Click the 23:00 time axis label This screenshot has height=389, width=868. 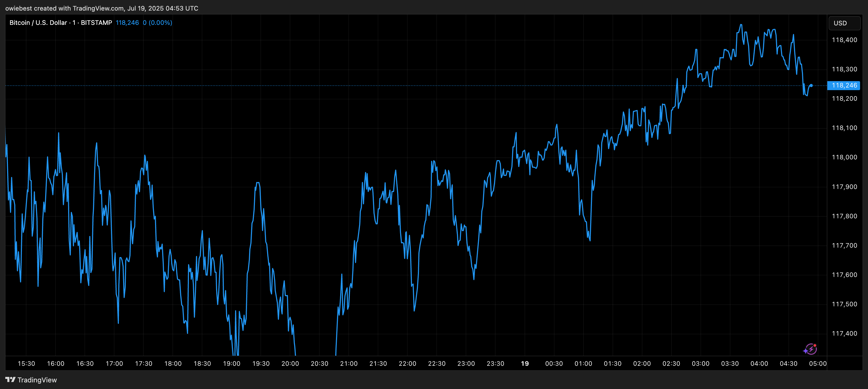pyautogui.click(x=466, y=364)
